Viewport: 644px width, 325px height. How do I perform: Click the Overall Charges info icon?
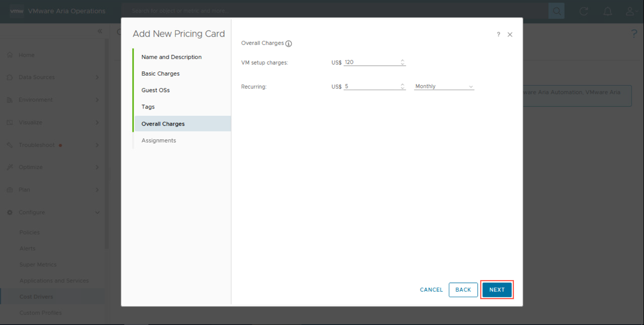289,43
